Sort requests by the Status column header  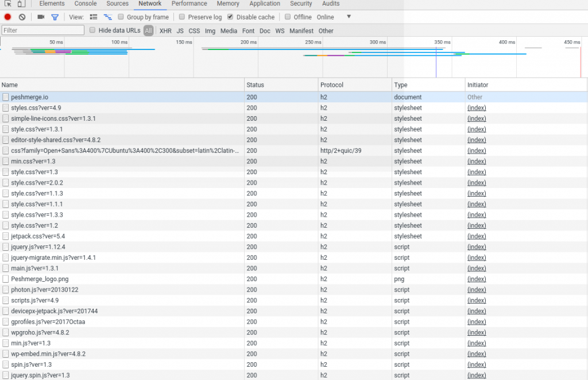(x=281, y=85)
